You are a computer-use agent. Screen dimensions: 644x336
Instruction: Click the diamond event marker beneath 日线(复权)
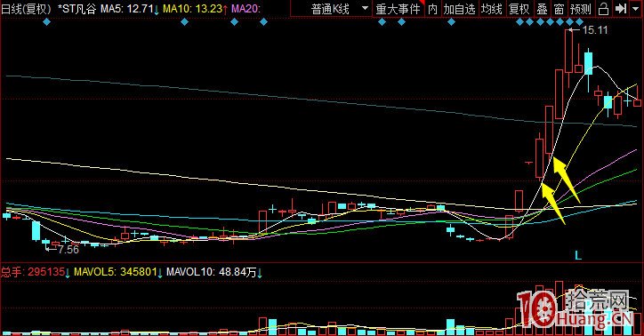47,22
